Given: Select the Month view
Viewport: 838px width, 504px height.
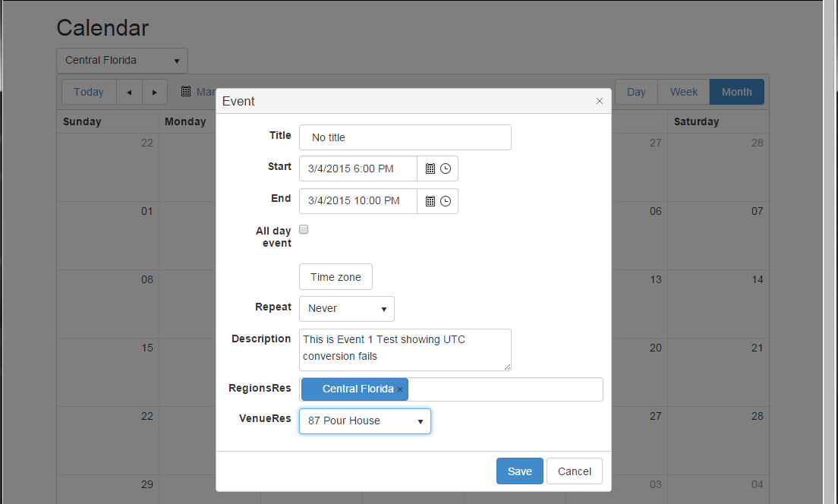Looking at the screenshot, I should (736, 92).
